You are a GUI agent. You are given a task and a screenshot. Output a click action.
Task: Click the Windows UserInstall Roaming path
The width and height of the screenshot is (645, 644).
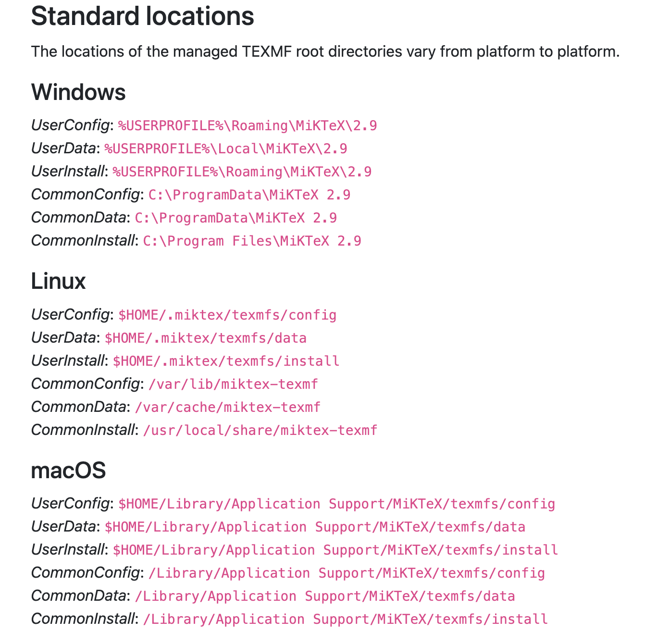coord(242,172)
